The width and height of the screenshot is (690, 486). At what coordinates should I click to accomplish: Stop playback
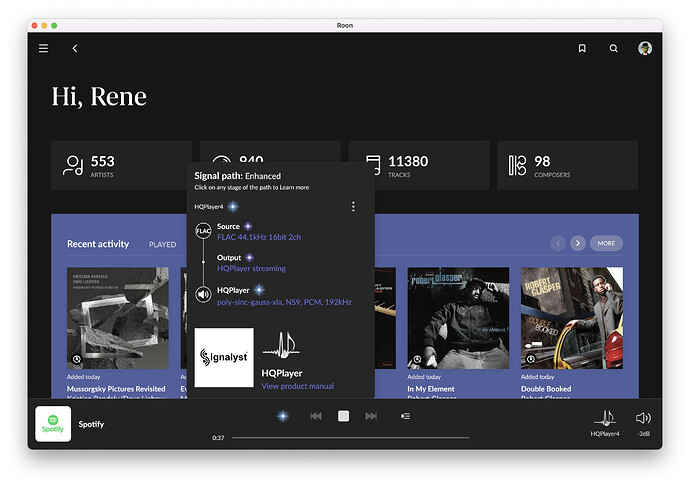click(343, 416)
